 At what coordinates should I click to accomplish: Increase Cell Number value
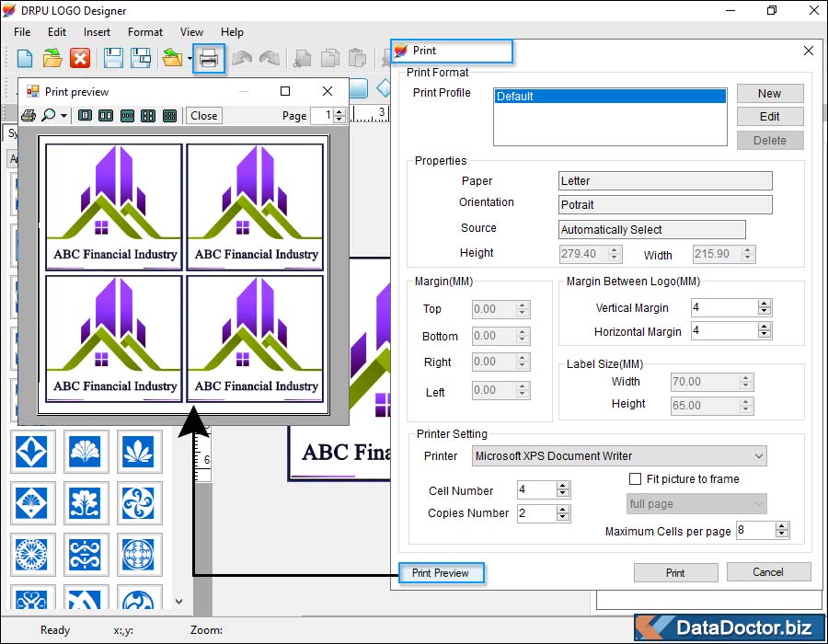pos(563,486)
